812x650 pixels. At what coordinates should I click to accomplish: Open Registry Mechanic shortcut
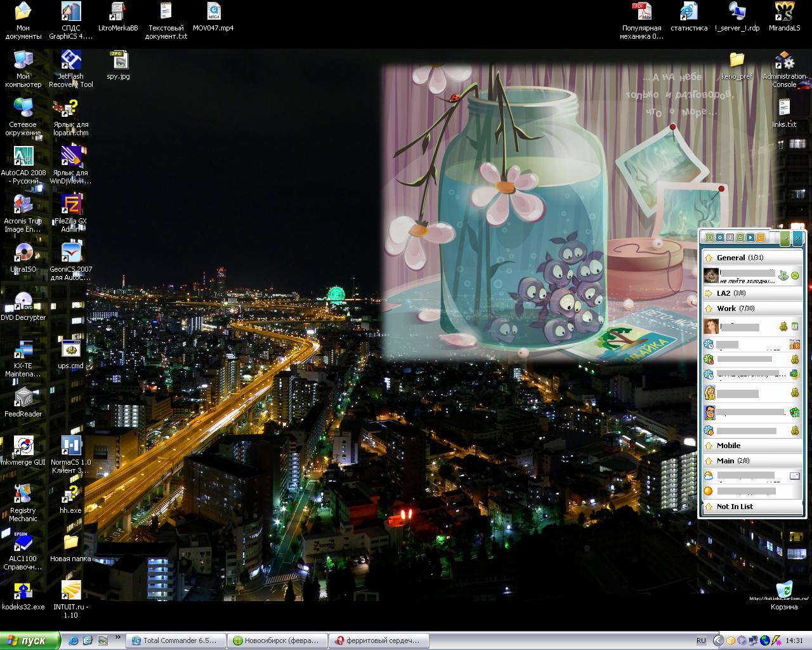click(23, 495)
